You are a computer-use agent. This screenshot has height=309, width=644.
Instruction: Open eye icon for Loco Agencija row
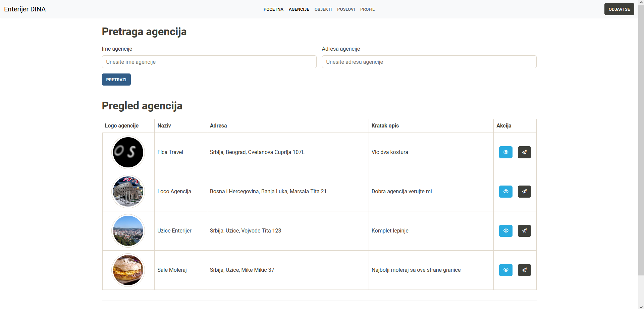(x=505, y=191)
